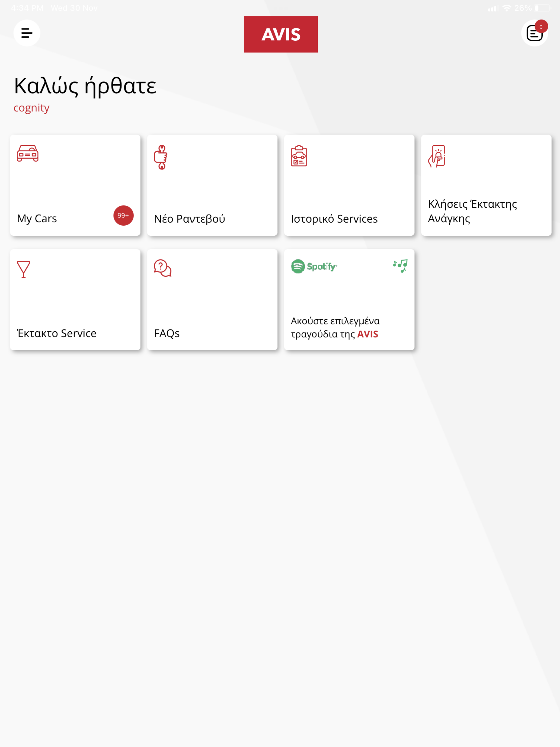
Task: Click the Spotify logo
Action: click(314, 266)
